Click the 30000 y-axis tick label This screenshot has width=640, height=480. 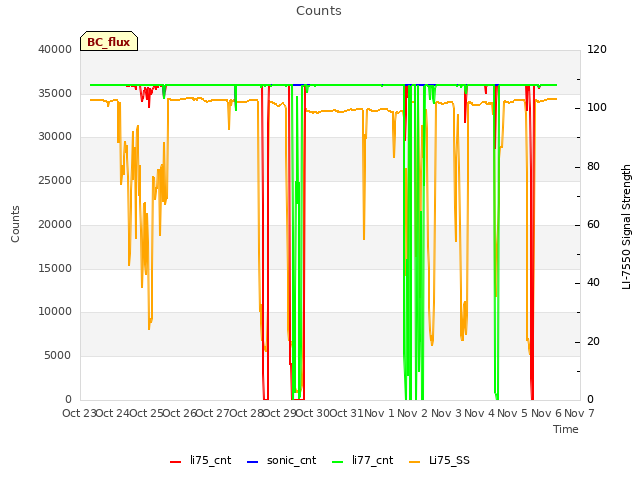(55, 137)
